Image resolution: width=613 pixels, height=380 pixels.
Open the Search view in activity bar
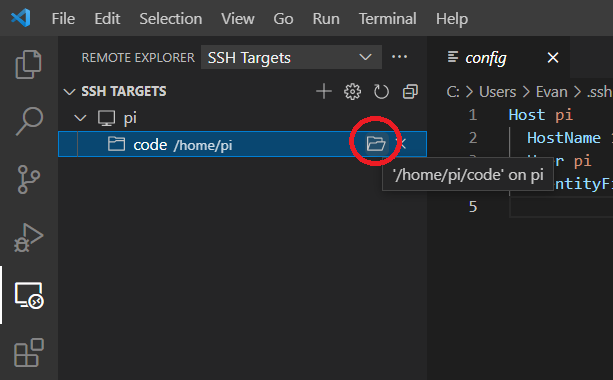click(29, 122)
